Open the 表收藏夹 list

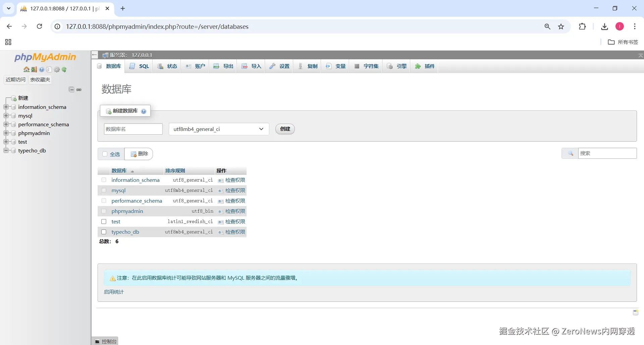tap(40, 80)
